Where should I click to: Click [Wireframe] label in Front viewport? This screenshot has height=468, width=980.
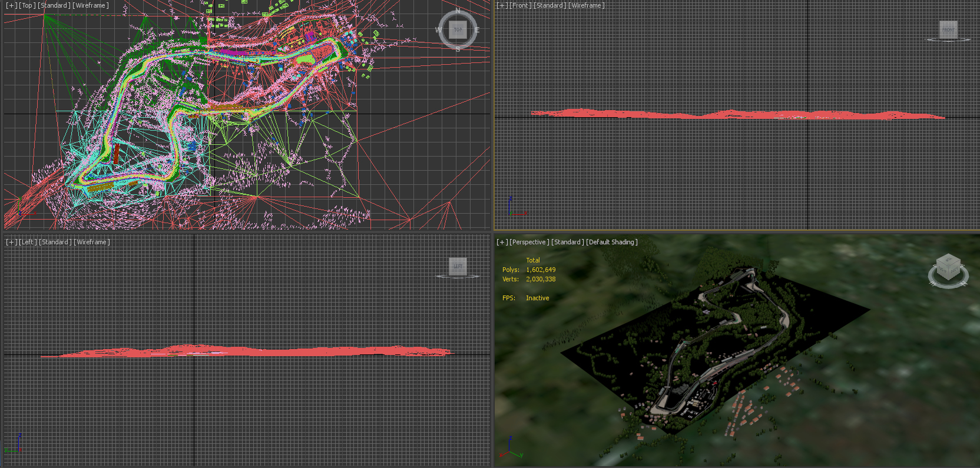tap(587, 5)
